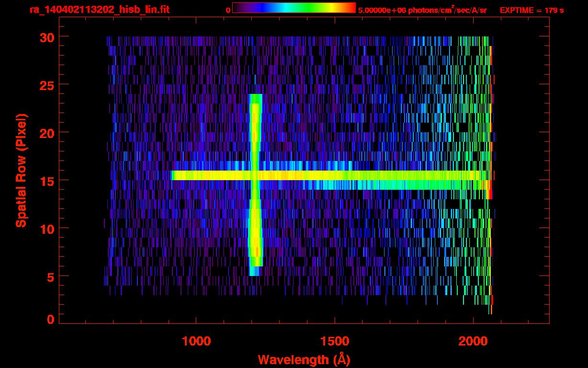Viewport: 588px width, 368px height.
Task: Click the bright horizontal spectrum band at row 15
Action: (x=330, y=175)
